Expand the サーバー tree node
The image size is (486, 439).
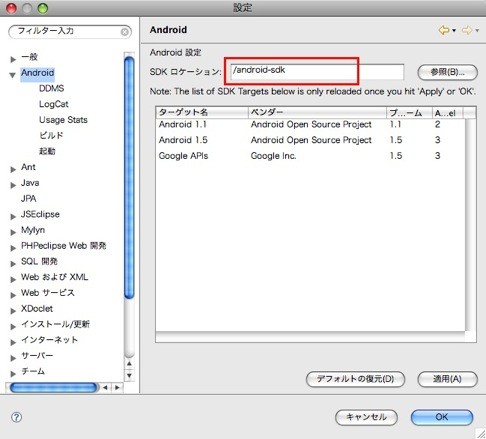click(x=13, y=358)
